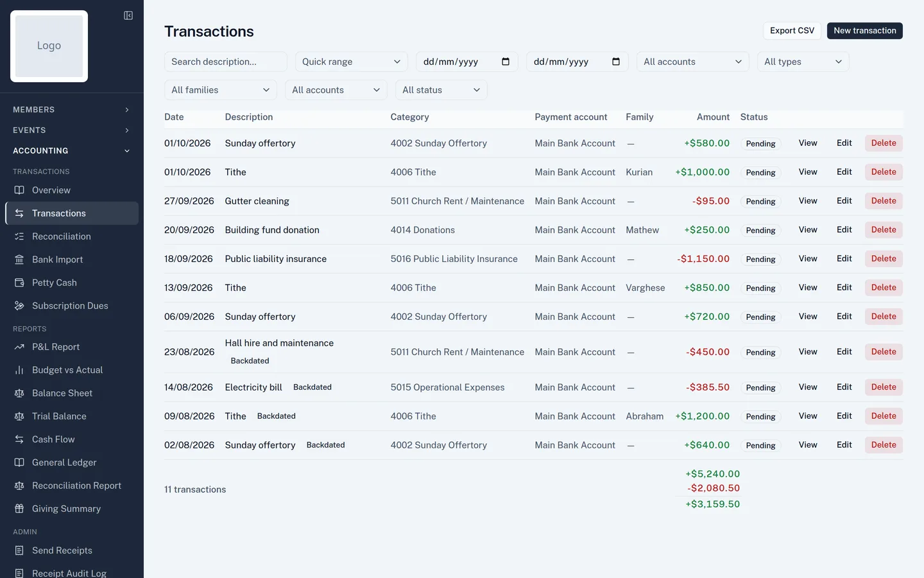This screenshot has width=924, height=578.
Task: Click the Transactions arrows icon in sidebar
Action: (19, 213)
